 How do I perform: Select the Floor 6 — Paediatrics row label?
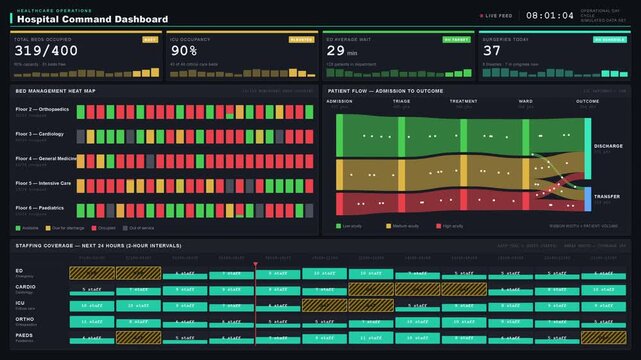click(x=40, y=208)
